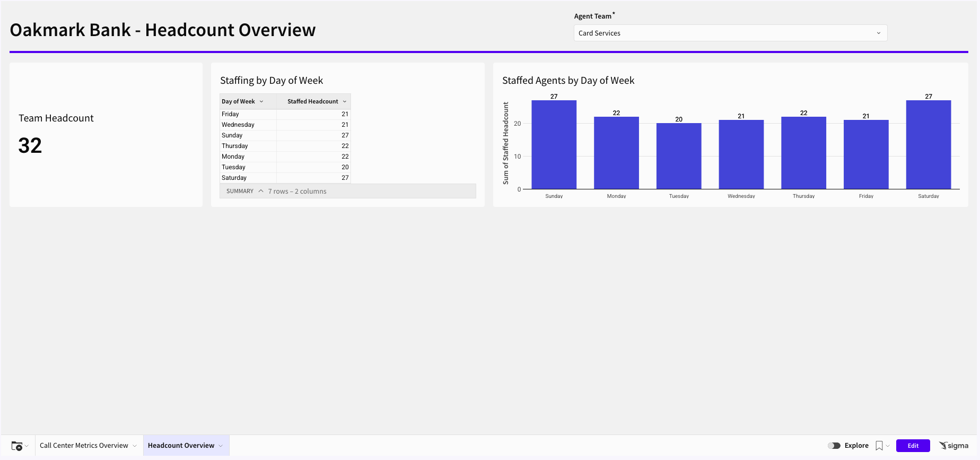
Task: Open the Staffed Headcount column menu
Action: click(x=345, y=101)
